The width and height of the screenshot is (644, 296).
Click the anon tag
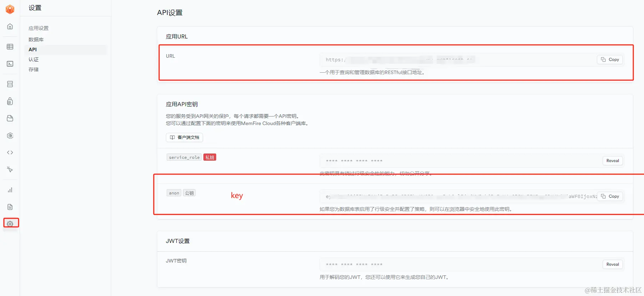pos(174,193)
